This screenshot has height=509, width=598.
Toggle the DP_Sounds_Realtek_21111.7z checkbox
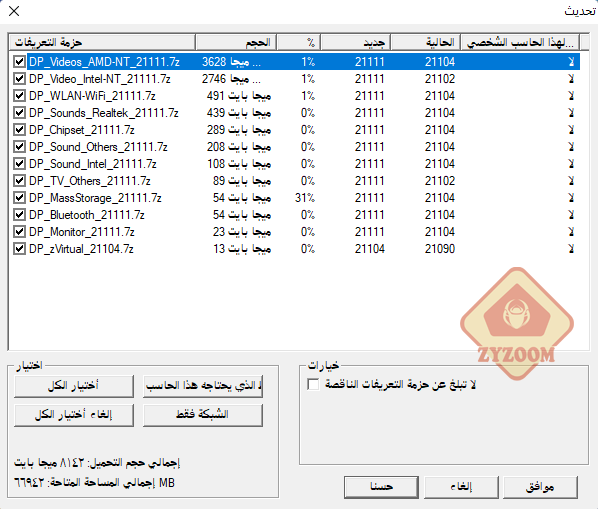pyautogui.click(x=19, y=113)
